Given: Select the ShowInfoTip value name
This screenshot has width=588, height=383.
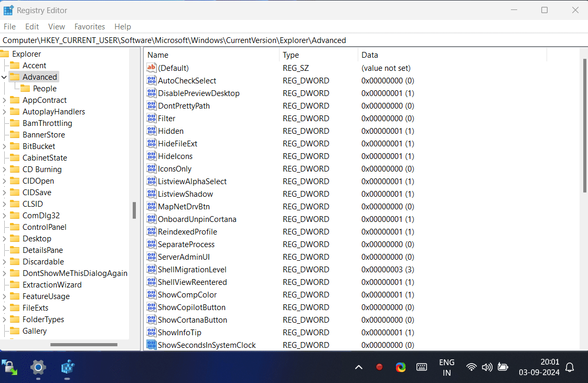Looking at the screenshot, I should (179, 332).
